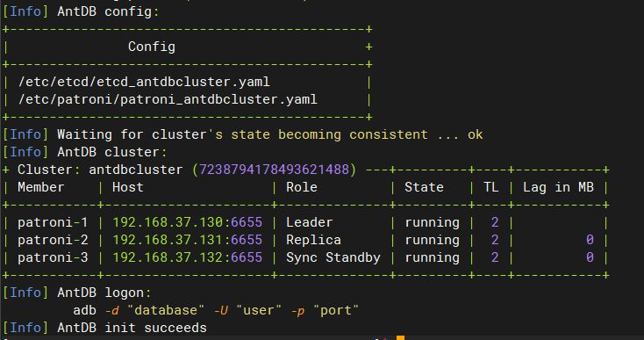Click the adb command word
644x340 pixels.
tap(84, 310)
